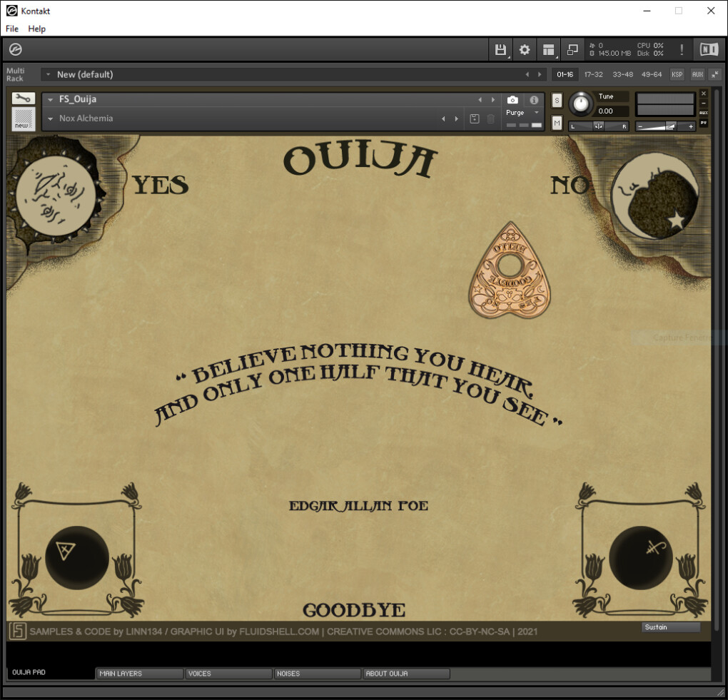Screen dimensions: 728x700
Task: Go to previous multi with left arrow
Action: (527, 74)
